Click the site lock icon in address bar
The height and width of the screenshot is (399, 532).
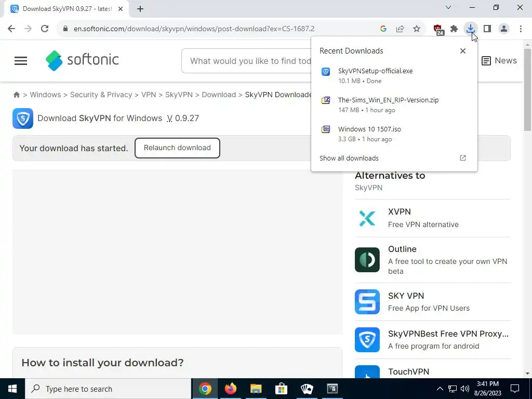[x=65, y=29]
